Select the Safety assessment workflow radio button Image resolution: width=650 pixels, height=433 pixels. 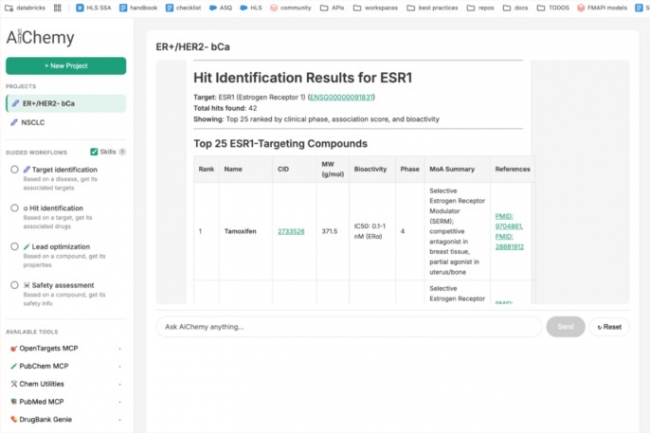(x=14, y=285)
